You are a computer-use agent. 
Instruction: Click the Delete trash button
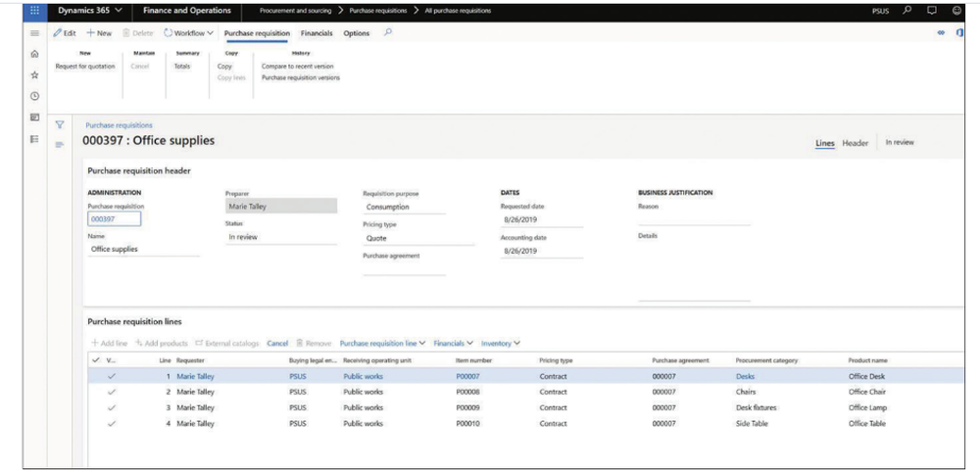click(x=137, y=33)
